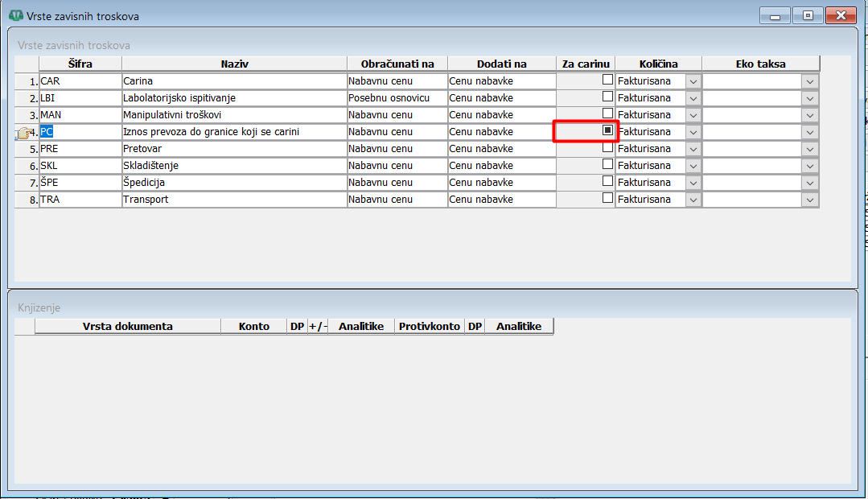The image size is (868, 499).
Task: Open the Eko taksa dropdown for Skladištenje
Action: (x=810, y=166)
